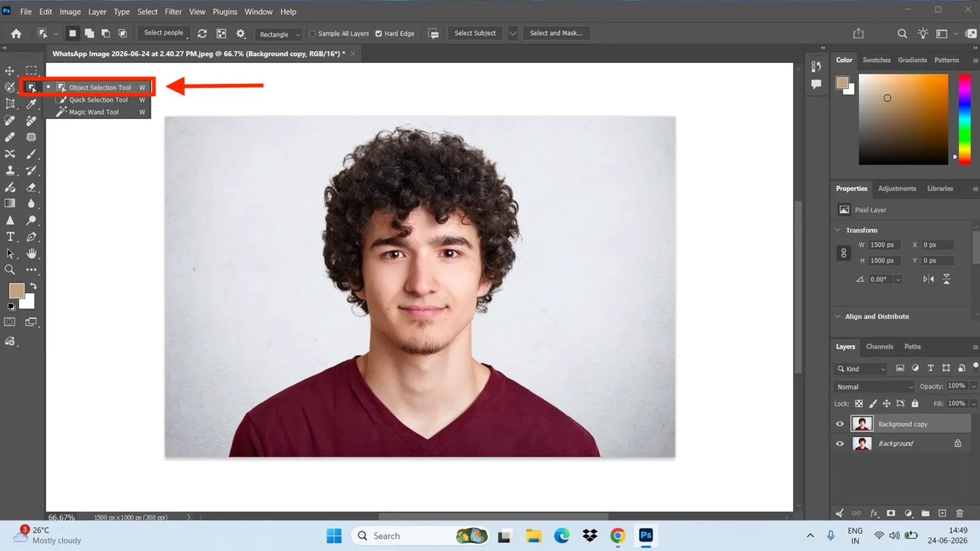Screen dimensions: 980x551
Task: Enable Sample All Layers checkbox
Action: pyautogui.click(x=312, y=34)
